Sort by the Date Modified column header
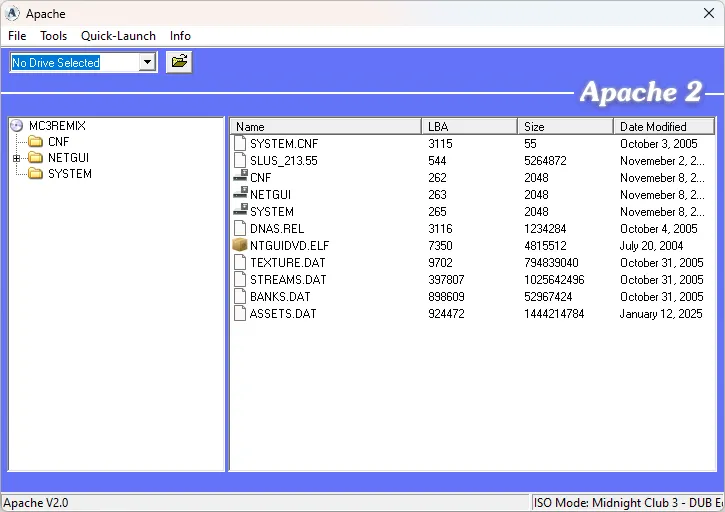The width and height of the screenshot is (725, 512). pos(664,126)
